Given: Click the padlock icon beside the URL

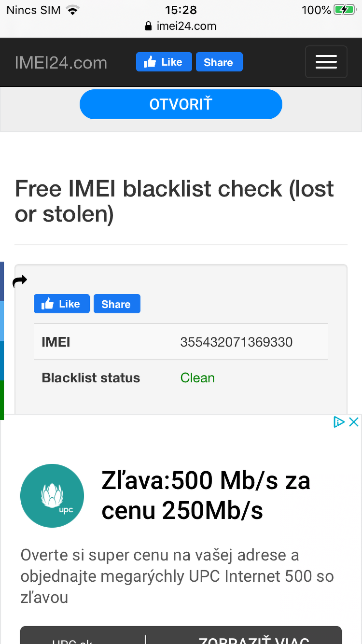Looking at the screenshot, I should point(149,26).
